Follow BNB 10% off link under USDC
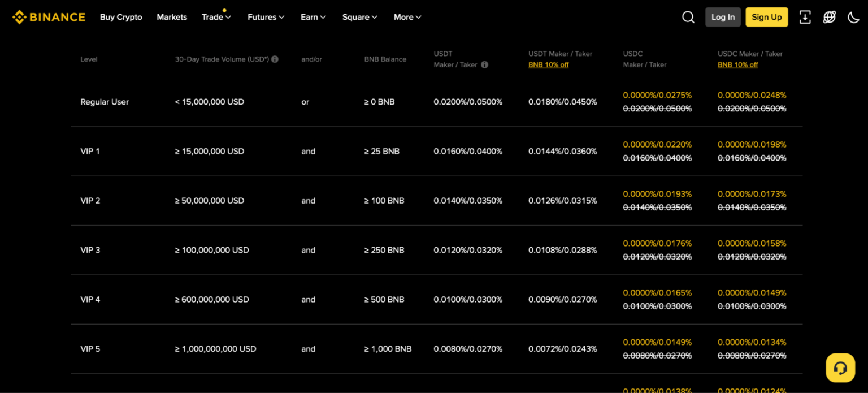The width and height of the screenshot is (868, 393). [x=737, y=65]
